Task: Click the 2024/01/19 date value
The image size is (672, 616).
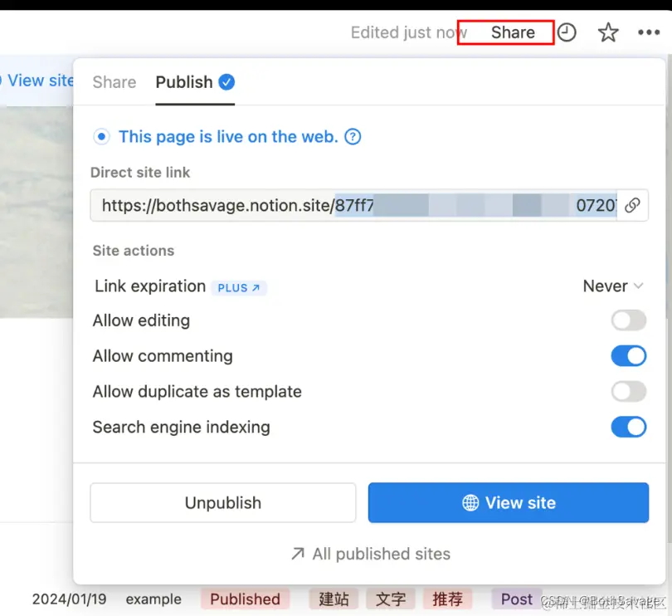Action: point(70,599)
